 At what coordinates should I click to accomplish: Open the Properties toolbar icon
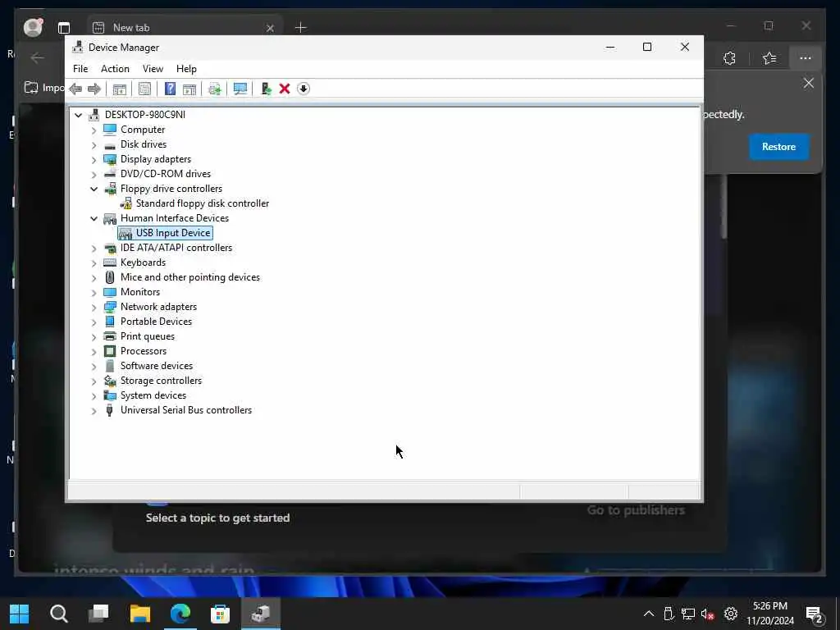[x=144, y=89]
